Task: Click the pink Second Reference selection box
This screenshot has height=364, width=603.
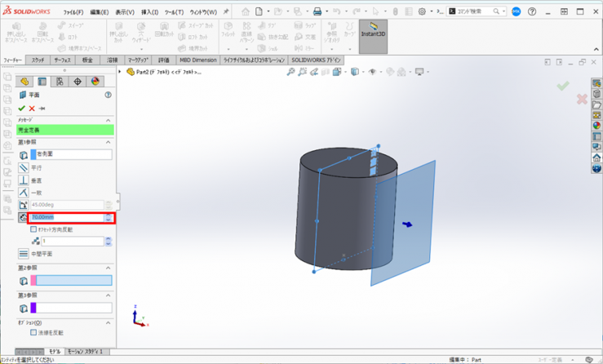Action: point(71,281)
